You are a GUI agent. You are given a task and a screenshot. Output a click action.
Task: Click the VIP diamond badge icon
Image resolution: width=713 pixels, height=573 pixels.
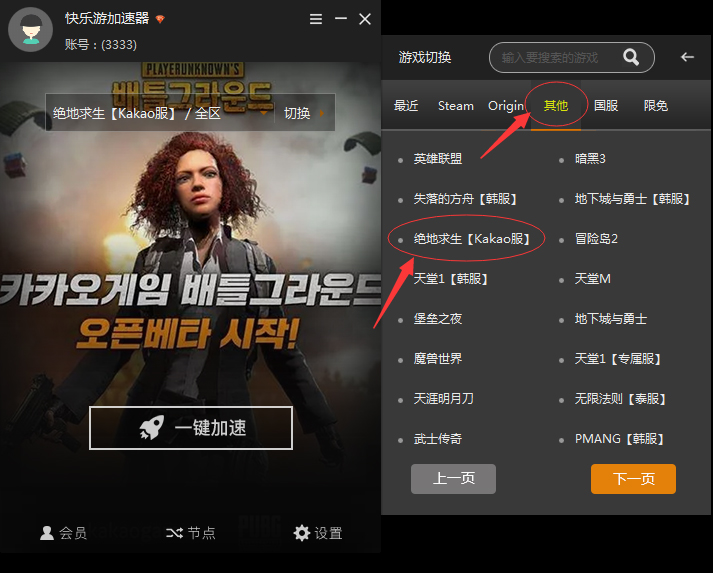coord(160,19)
